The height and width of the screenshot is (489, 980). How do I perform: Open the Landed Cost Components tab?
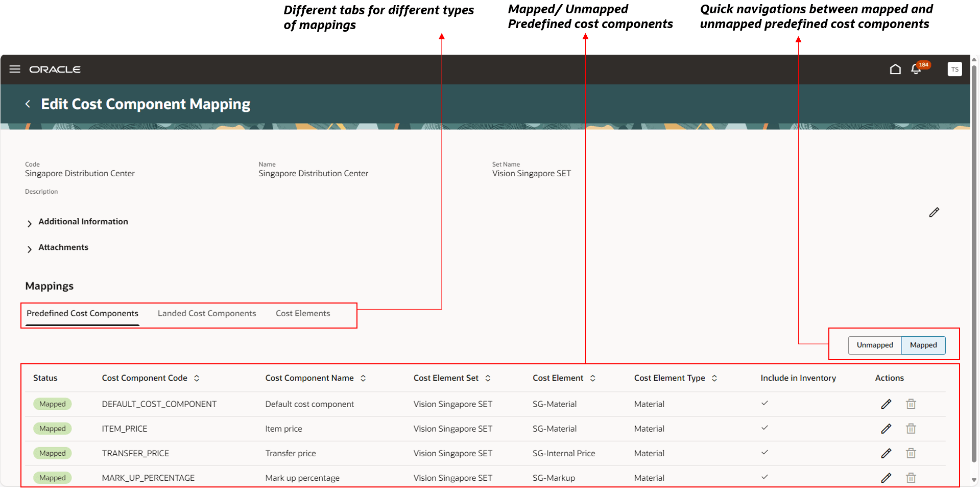click(x=207, y=313)
